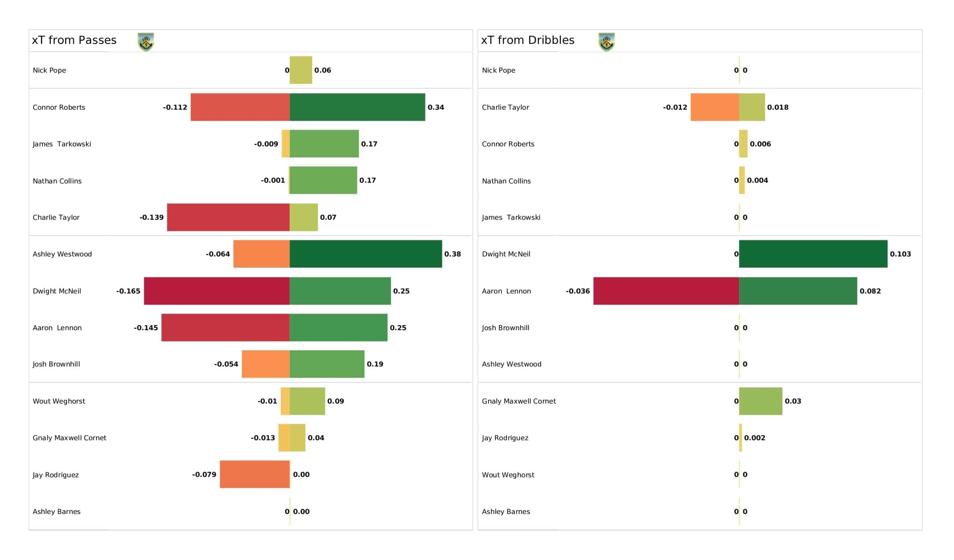The width and height of the screenshot is (954, 560).
Task: Click Charlie Taylor's label in the dribbles chart
Action: click(x=505, y=108)
